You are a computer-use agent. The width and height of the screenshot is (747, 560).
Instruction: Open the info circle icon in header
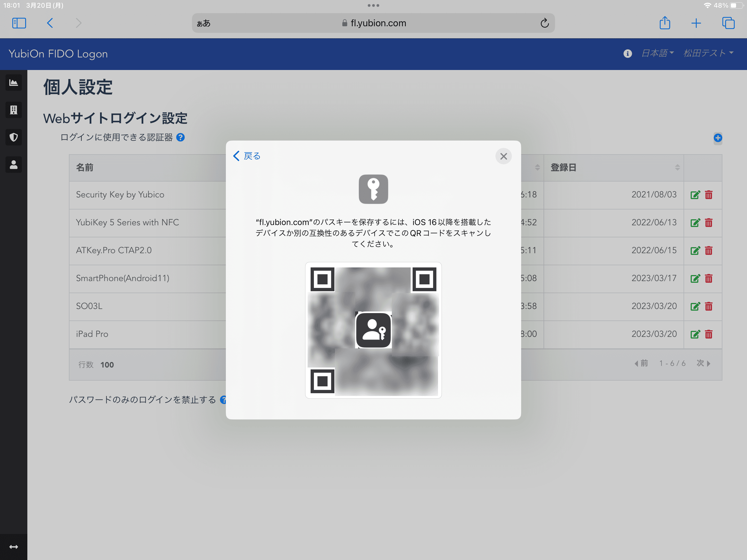tap(628, 54)
